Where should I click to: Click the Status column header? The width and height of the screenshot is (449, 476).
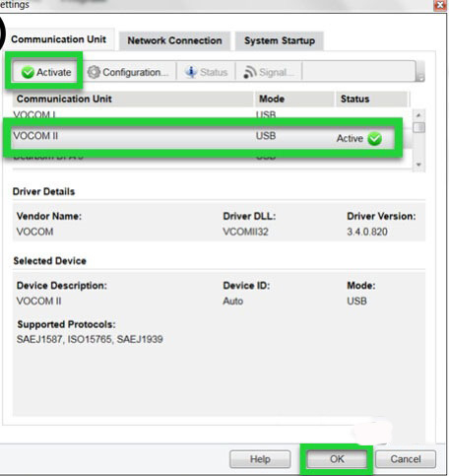point(371,99)
